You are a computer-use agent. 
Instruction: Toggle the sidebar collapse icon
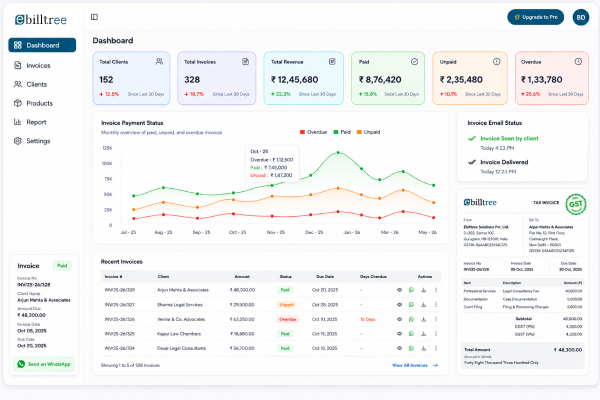point(94,17)
